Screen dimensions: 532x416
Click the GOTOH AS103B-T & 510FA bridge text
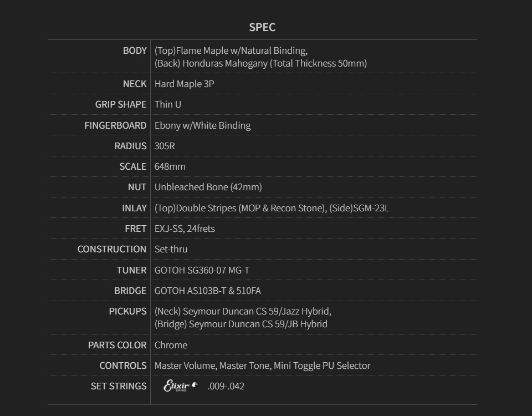(x=207, y=291)
